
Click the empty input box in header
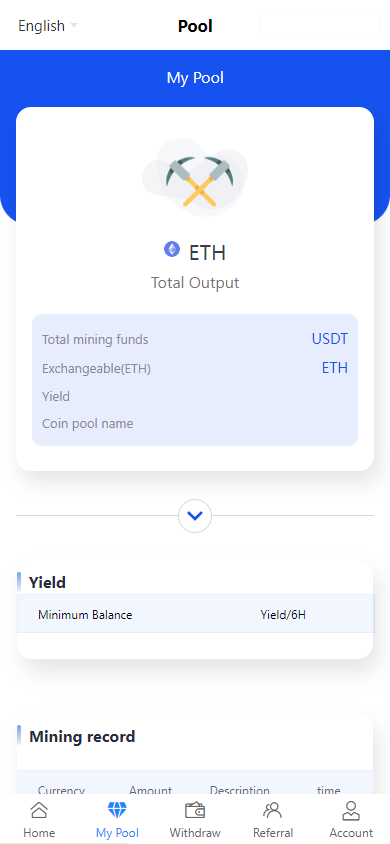coord(320,25)
